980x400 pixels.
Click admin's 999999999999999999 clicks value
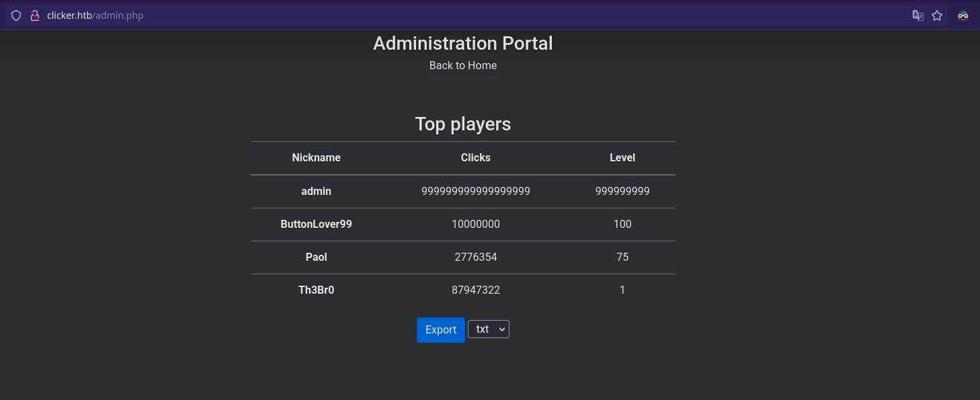click(x=476, y=191)
